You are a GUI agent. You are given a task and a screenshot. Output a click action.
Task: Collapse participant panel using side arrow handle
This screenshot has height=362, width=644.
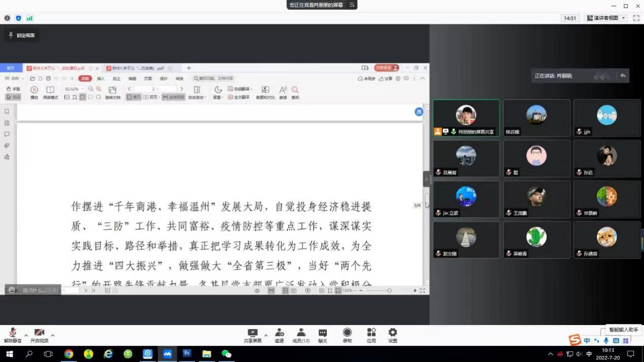[426, 179]
